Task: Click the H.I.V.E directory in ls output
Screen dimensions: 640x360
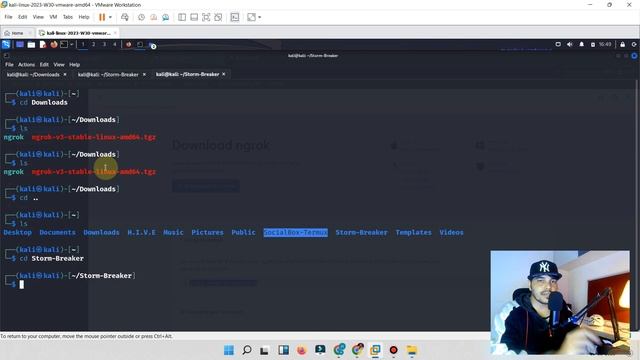Action: 141,232
